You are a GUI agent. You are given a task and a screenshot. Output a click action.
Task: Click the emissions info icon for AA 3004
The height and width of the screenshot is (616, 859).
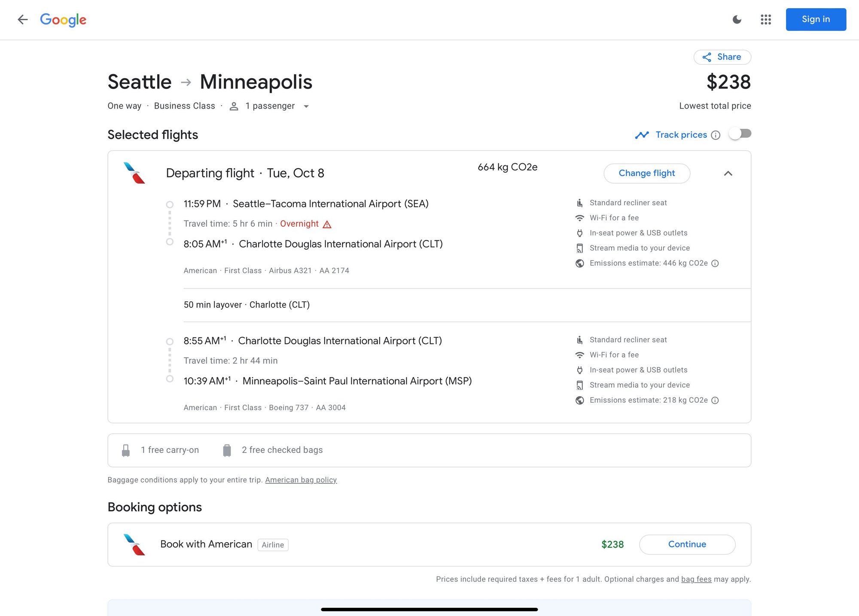(x=715, y=400)
